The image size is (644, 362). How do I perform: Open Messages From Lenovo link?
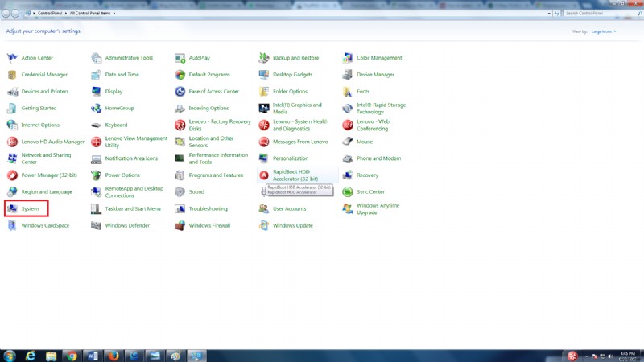(x=300, y=142)
